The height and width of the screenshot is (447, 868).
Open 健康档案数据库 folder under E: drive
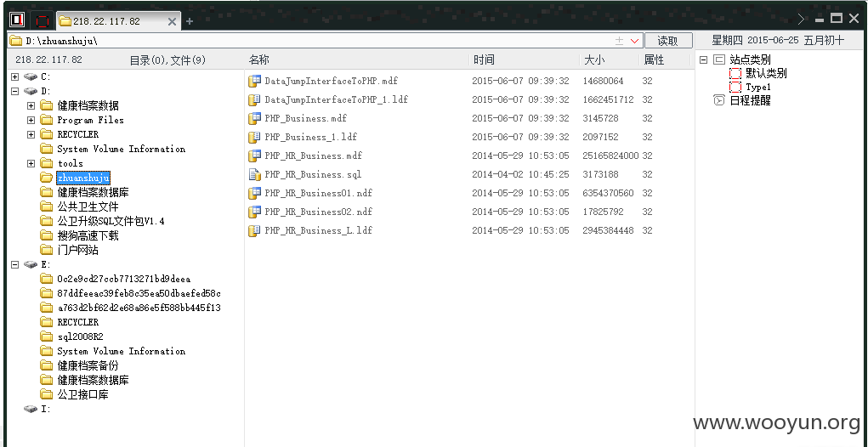pyautogui.click(x=93, y=380)
